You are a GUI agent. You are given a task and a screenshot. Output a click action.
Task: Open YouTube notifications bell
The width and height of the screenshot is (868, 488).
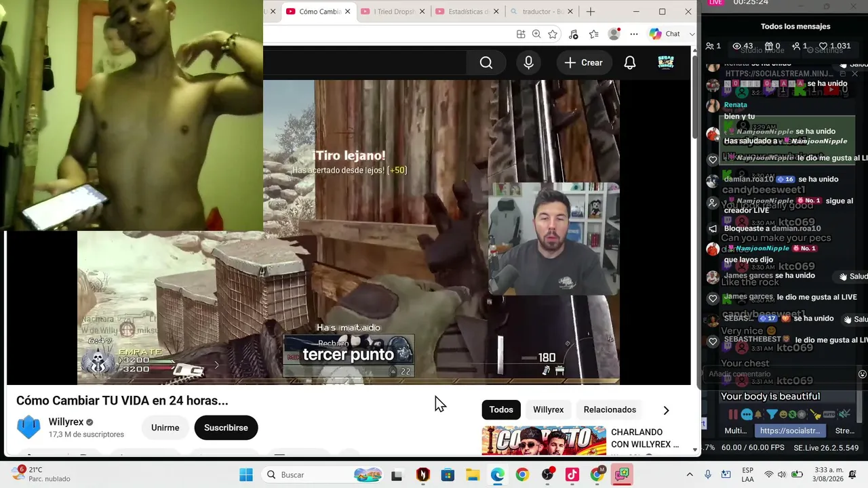(630, 63)
